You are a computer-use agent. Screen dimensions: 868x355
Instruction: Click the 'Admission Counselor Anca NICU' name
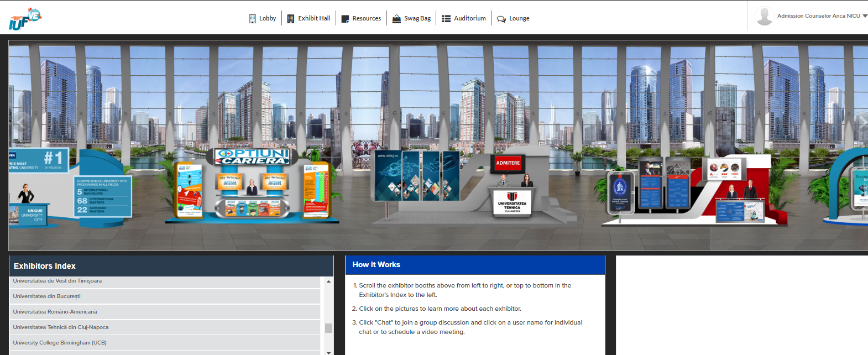coord(818,16)
